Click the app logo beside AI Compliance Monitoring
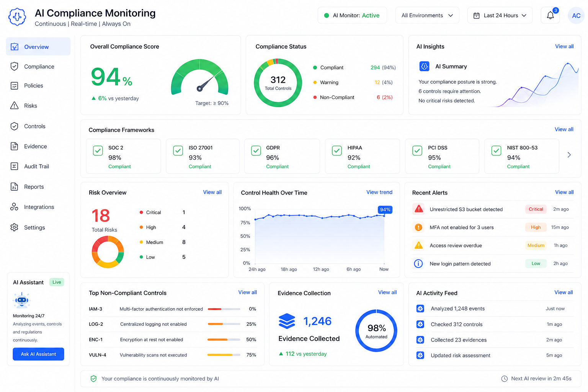The height and width of the screenshot is (392, 588). click(17, 17)
